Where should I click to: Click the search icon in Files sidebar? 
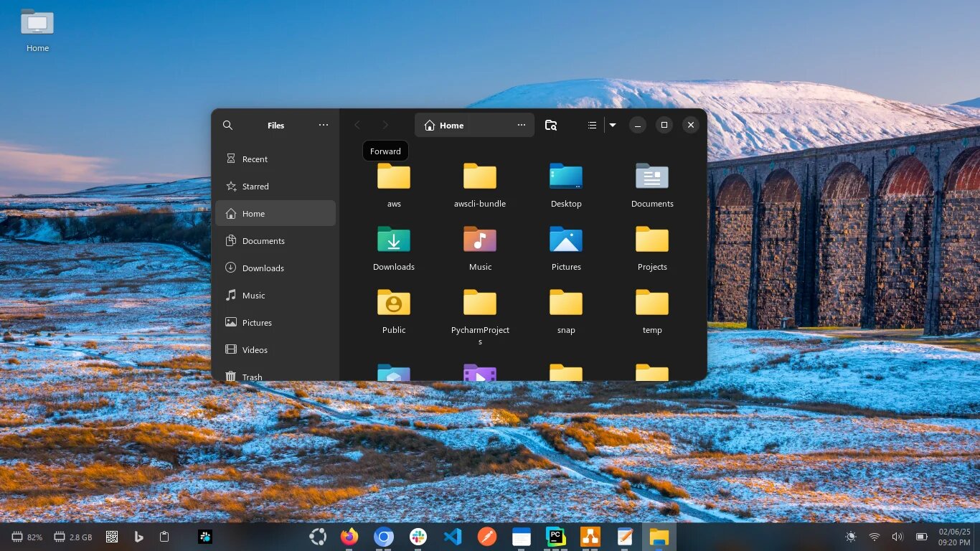[x=227, y=125]
